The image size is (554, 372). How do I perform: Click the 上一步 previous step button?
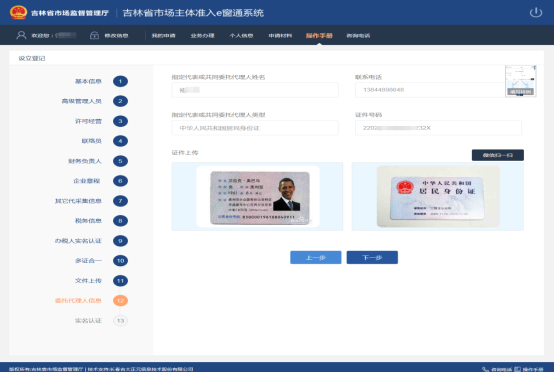[316, 258]
